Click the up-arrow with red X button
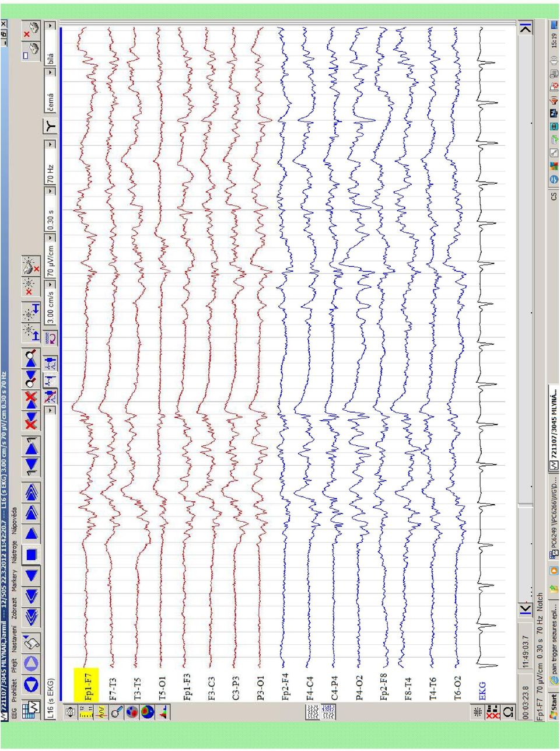This screenshot has width=560, height=751. [31, 400]
